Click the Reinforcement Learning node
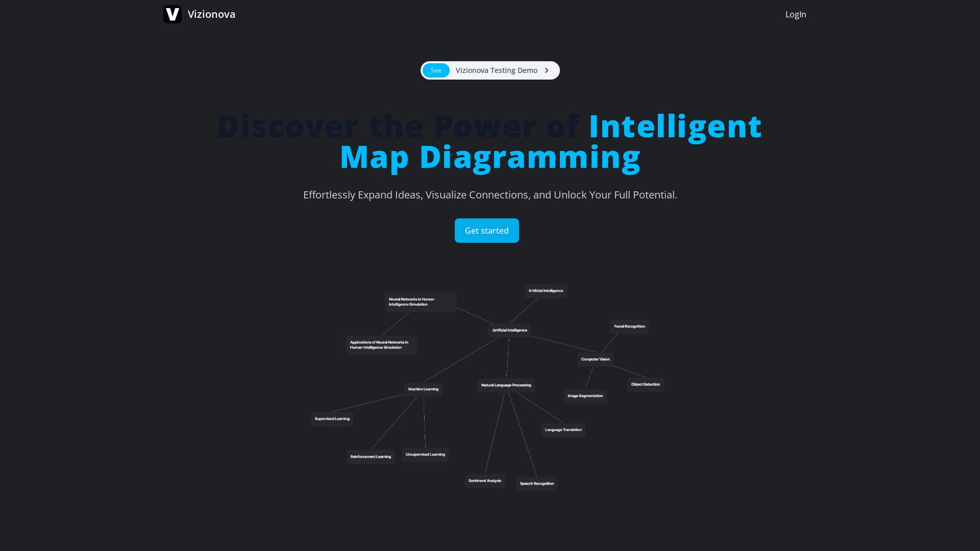 [x=370, y=457]
